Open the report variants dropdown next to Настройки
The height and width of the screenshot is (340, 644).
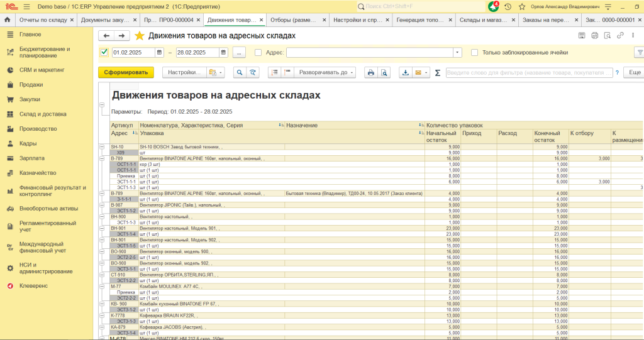(x=215, y=72)
